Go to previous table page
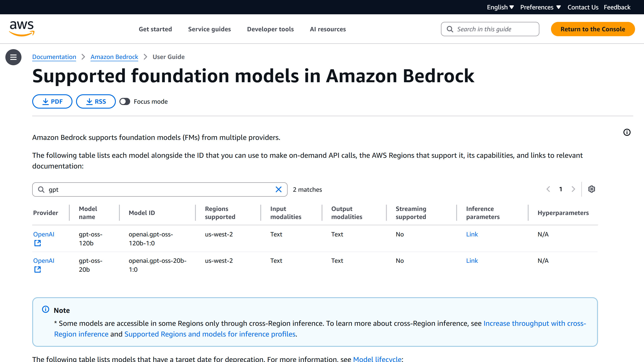This screenshot has height=362, width=644. coord(548,189)
